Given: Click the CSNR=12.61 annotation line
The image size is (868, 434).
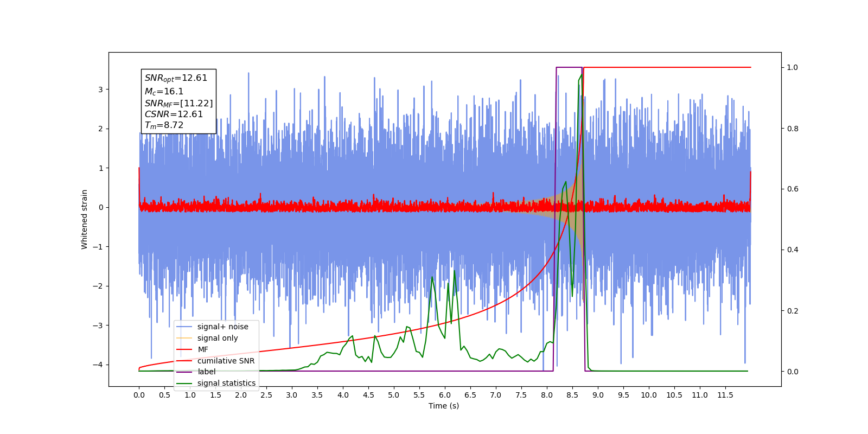Looking at the screenshot, I should [174, 114].
